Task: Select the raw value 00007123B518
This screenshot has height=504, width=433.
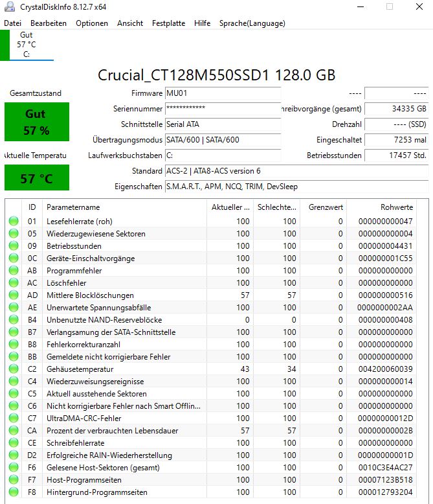Action: tap(386, 479)
